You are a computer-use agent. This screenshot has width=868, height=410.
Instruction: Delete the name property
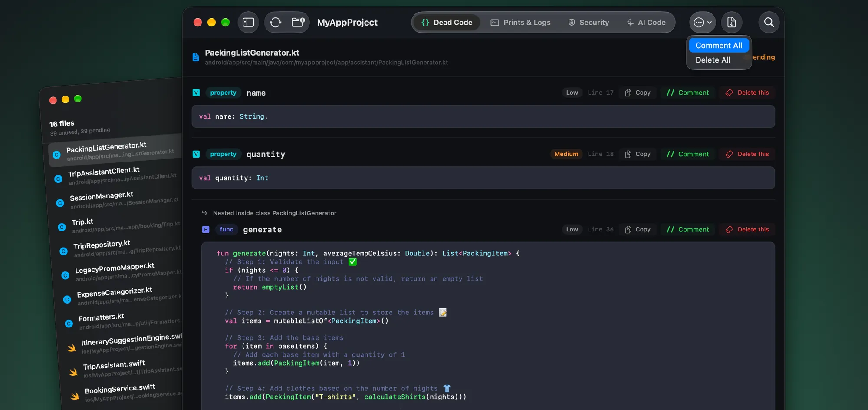coord(747,93)
